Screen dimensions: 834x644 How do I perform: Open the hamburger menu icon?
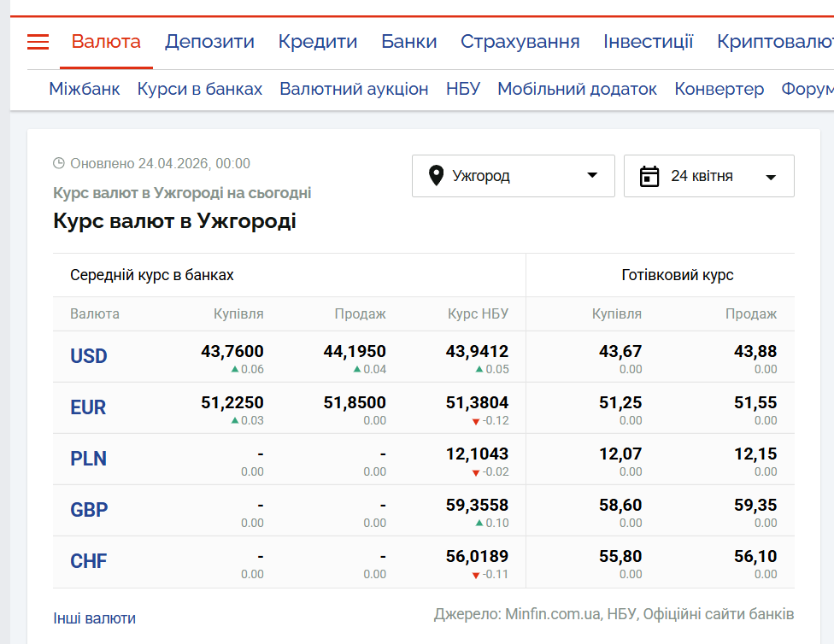[38, 42]
